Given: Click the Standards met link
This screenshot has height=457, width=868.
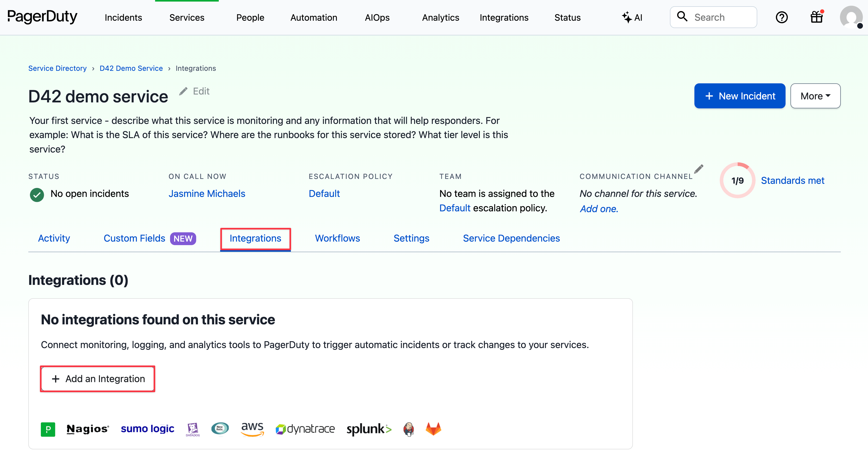Looking at the screenshot, I should click(x=792, y=180).
